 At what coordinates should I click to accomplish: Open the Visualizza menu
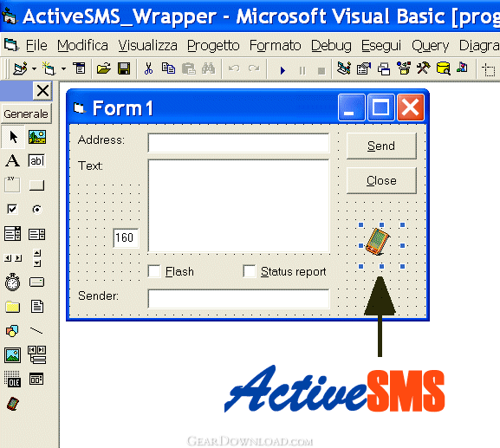[147, 46]
